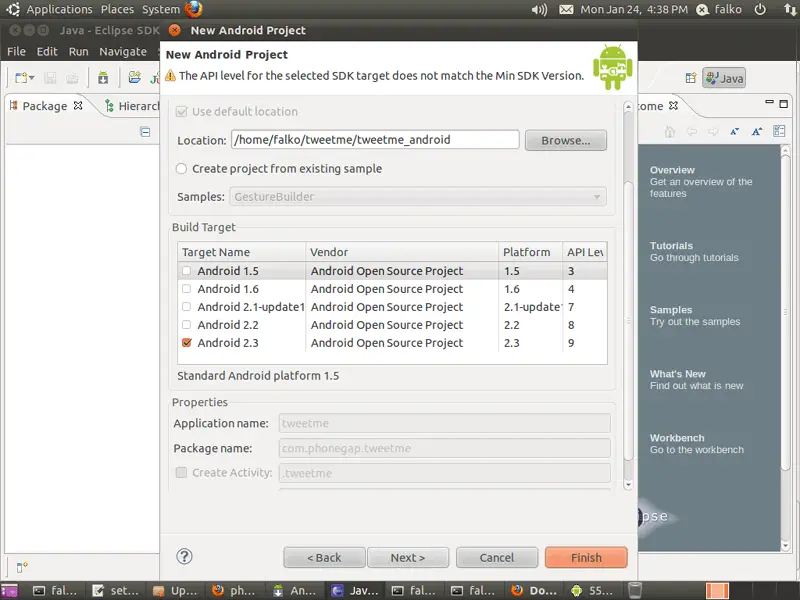Open the Android SDK and AVD Manager icon

coord(103,78)
